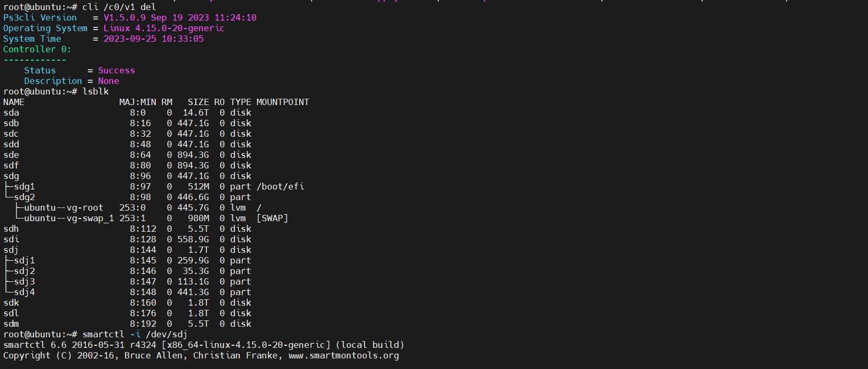Click the sda disk name
The image size is (868, 369).
(11, 112)
